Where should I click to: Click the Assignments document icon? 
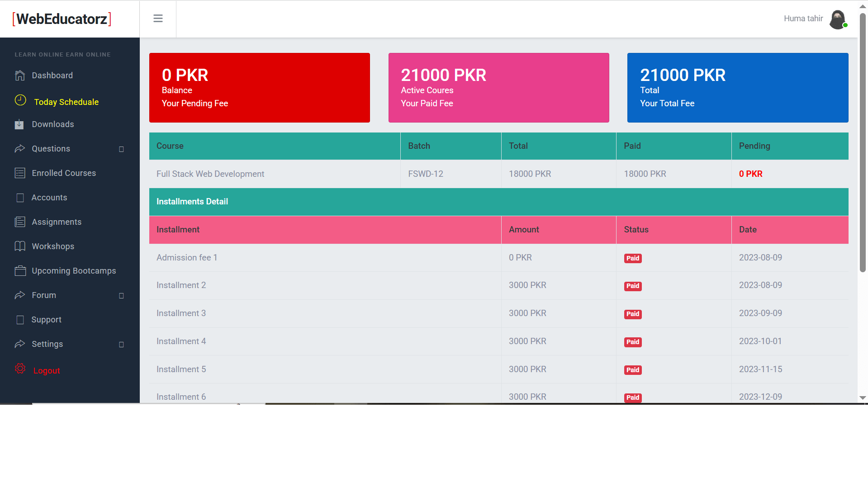(20, 222)
